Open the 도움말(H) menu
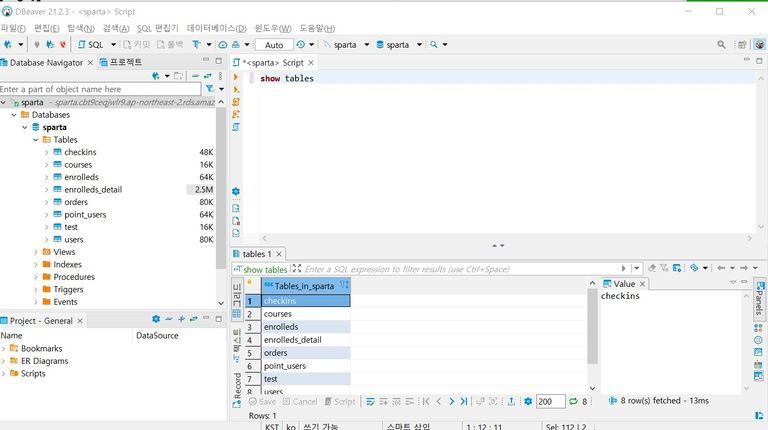 317,28
